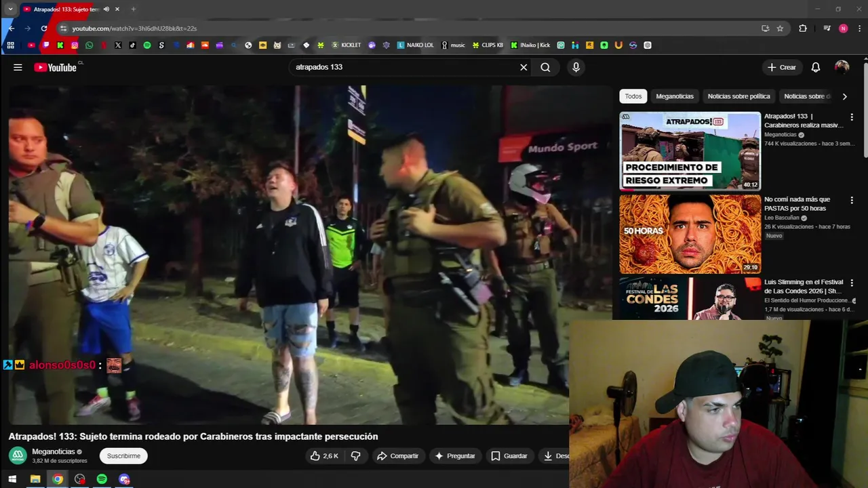Open 'Luis Slimming en el Festival' video title
This screenshot has width=868, height=488.
click(x=804, y=286)
